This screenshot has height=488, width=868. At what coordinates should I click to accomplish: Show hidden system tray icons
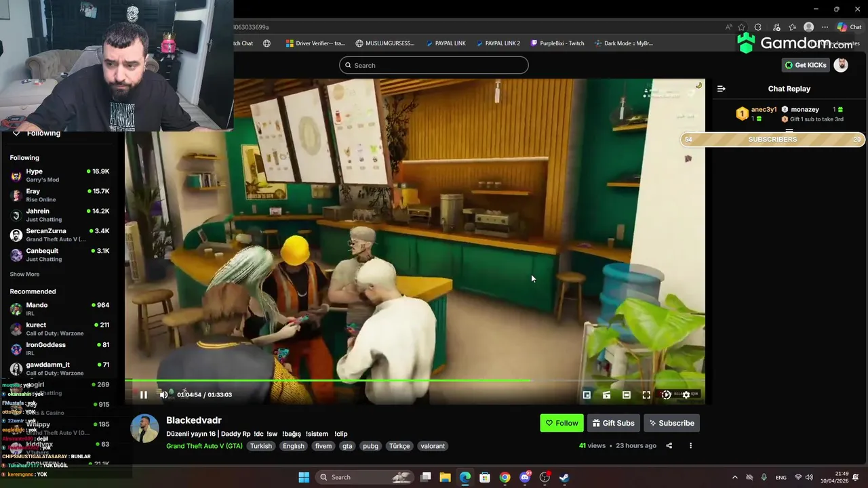734,477
